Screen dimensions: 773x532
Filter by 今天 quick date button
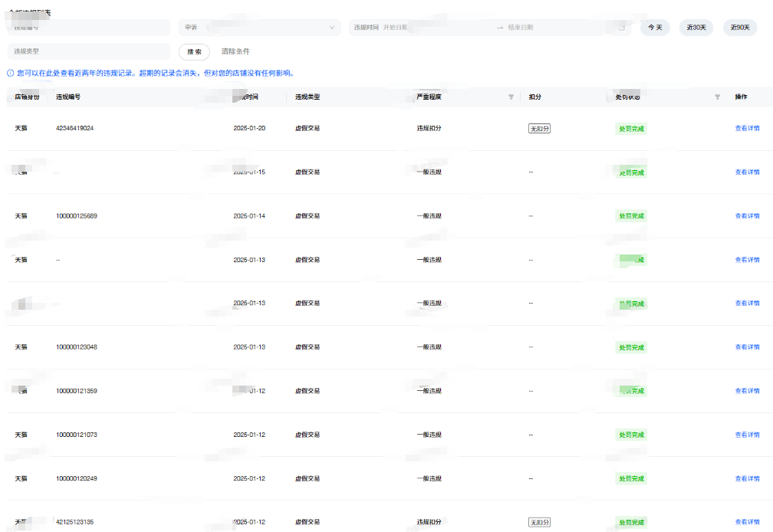655,28
